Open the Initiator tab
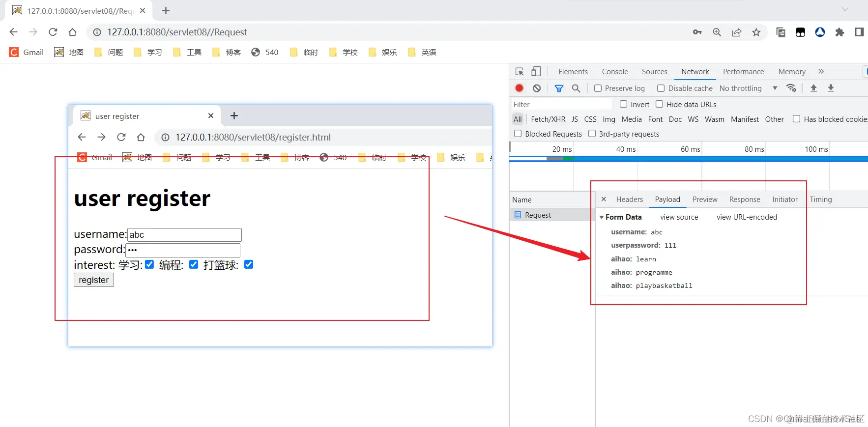 785,199
